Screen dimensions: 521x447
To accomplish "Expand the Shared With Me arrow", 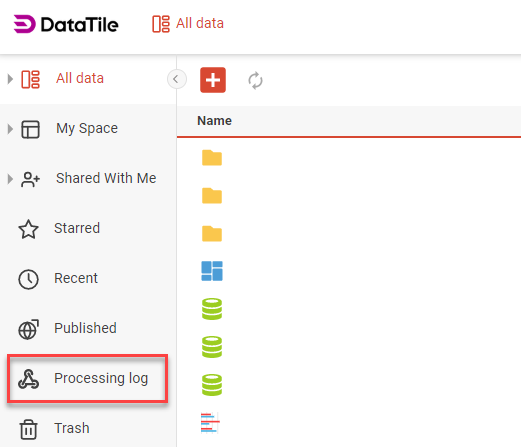I will [x=10, y=179].
